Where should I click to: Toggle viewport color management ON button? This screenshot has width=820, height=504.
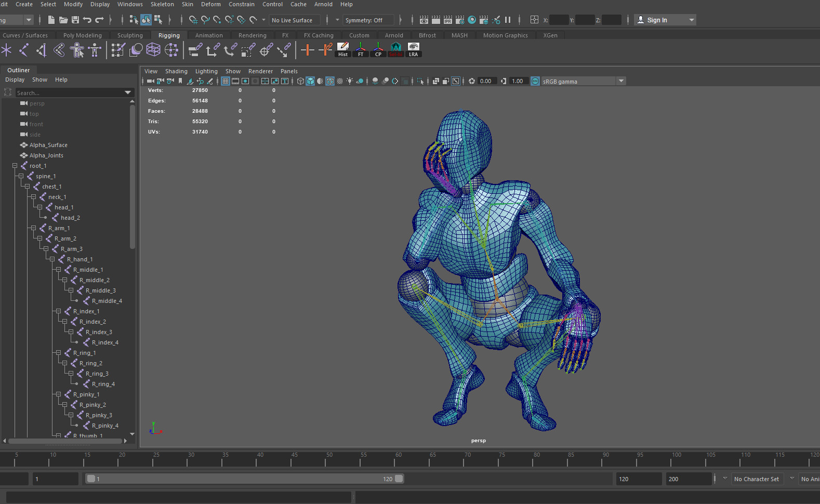pos(535,81)
